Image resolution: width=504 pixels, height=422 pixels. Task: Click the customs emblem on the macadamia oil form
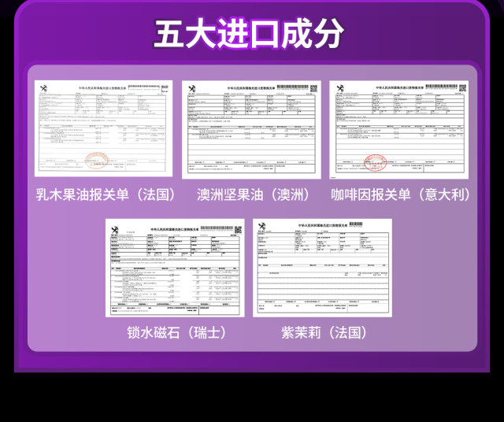pos(192,88)
